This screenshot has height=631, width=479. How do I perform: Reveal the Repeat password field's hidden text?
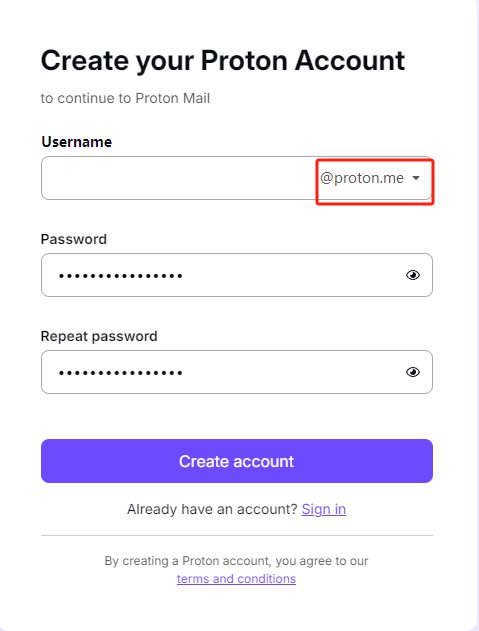(413, 372)
